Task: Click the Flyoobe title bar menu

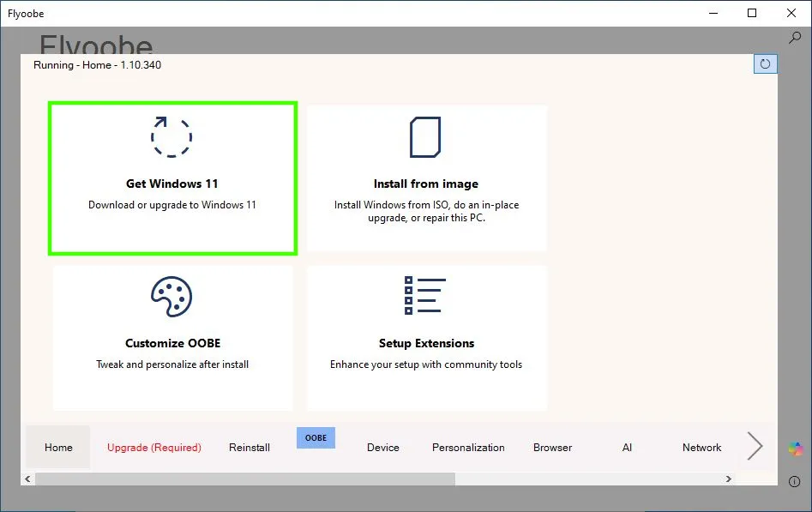Action: coord(26,13)
